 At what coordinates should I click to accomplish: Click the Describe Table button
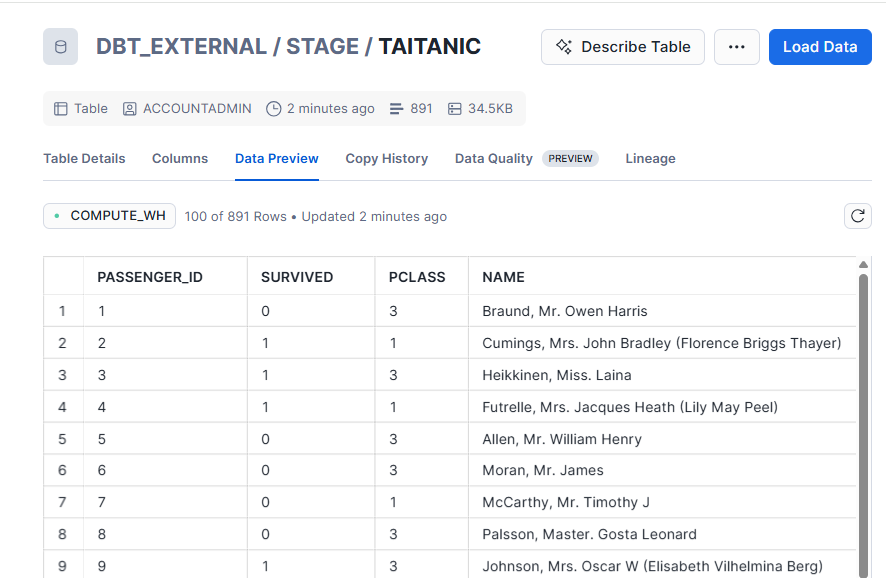pyautogui.click(x=622, y=47)
